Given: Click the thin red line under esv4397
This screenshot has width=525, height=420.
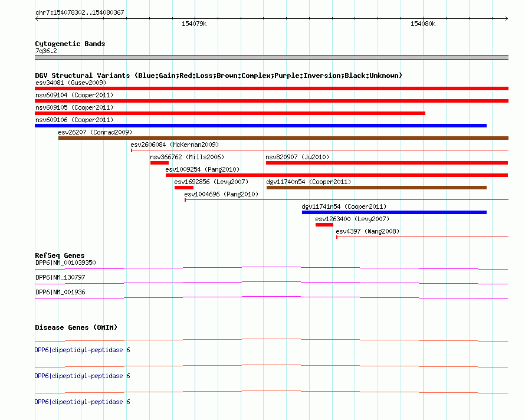Looking at the screenshot, I should pyautogui.click(x=422, y=237).
